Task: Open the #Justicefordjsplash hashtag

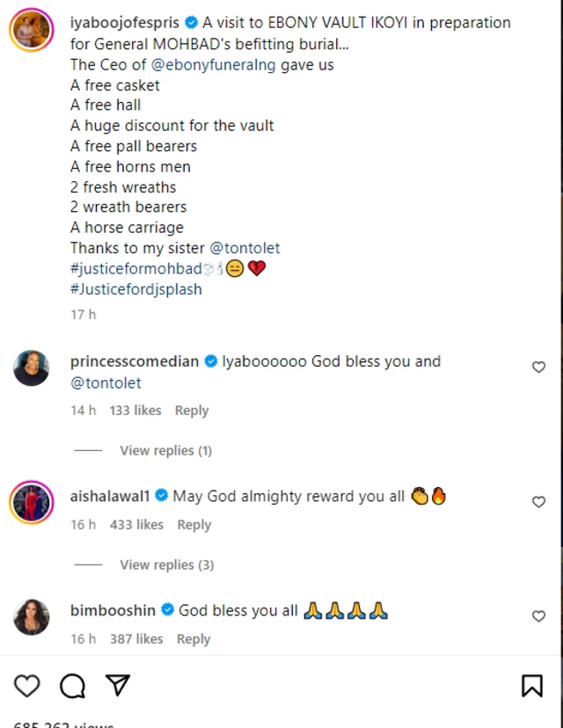Action: 136,289
